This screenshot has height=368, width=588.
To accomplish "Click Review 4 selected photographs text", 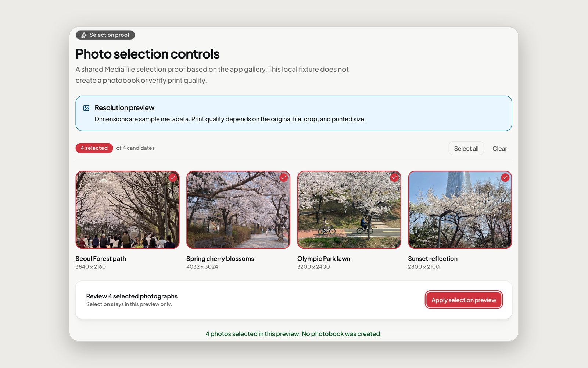I will 132,296.
